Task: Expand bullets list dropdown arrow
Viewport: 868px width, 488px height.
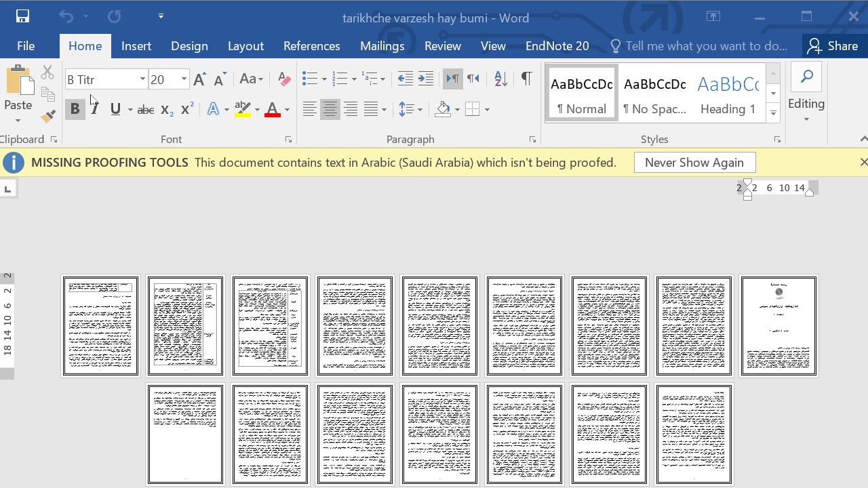Action: coord(324,80)
